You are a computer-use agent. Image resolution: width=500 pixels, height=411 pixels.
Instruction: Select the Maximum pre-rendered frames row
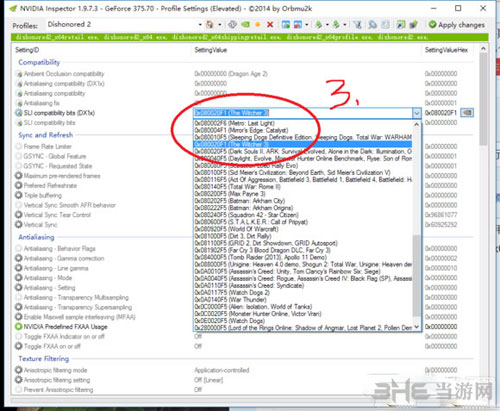tap(243, 176)
